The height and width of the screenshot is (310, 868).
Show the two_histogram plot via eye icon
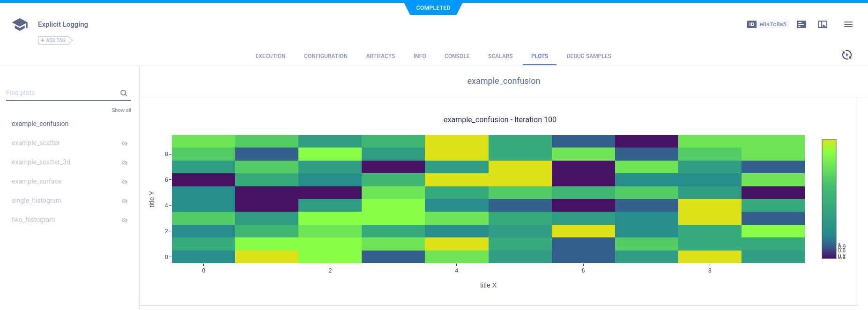(125, 220)
